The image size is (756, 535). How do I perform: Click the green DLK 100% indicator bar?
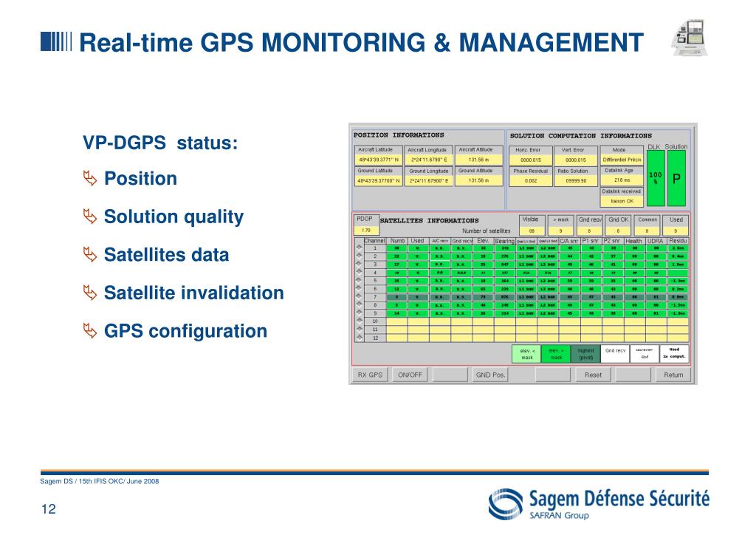click(x=656, y=178)
